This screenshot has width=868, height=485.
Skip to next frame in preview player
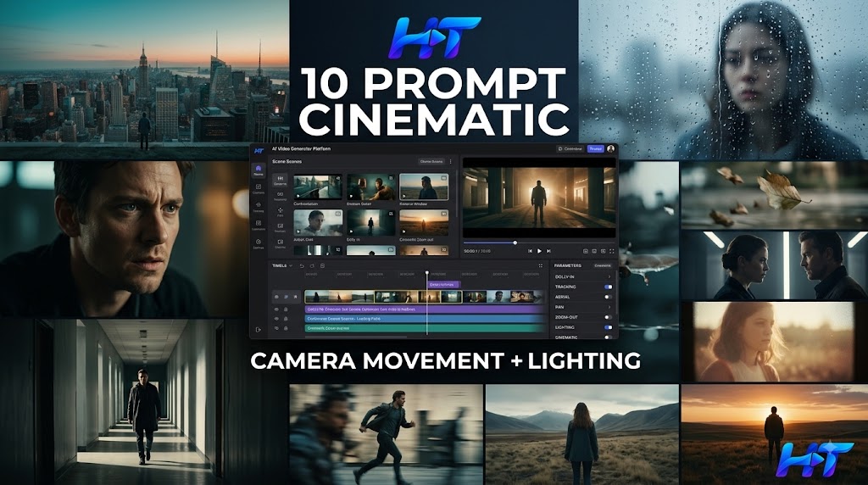pyautogui.click(x=548, y=251)
